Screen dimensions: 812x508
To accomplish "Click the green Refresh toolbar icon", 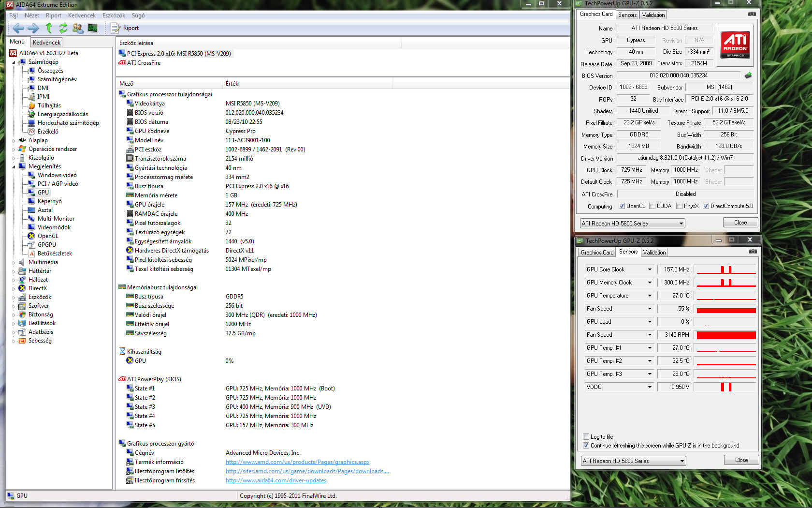I will [x=63, y=28].
